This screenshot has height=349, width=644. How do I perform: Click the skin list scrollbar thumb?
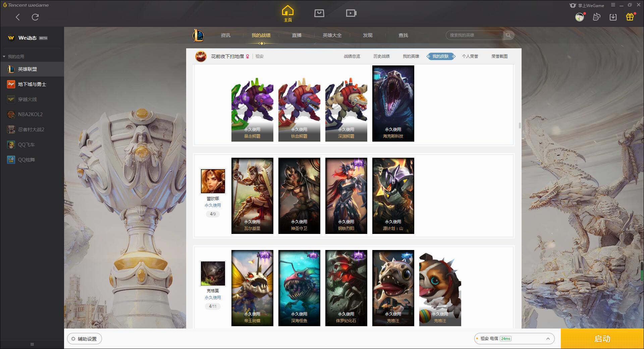click(x=520, y=126)
